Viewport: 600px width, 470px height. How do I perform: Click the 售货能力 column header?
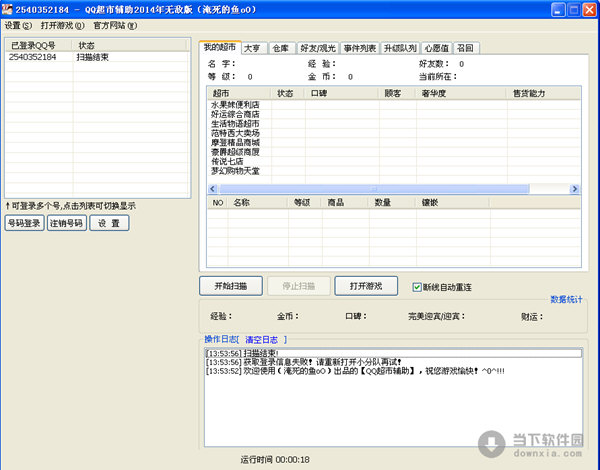click(x=544, y=93)
